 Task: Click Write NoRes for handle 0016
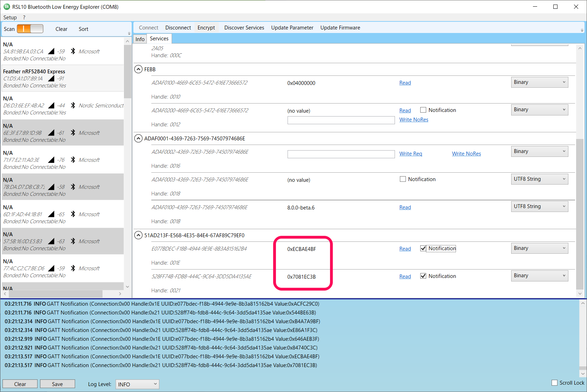coord(466,154)
